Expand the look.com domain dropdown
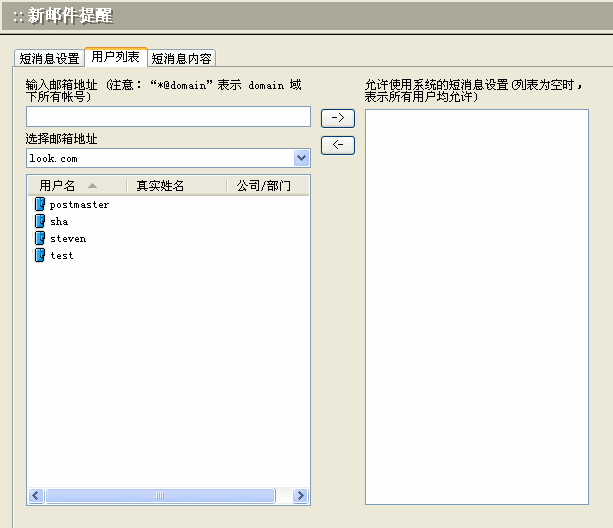Screen dimensions: 613x528 tap(301, 158)
